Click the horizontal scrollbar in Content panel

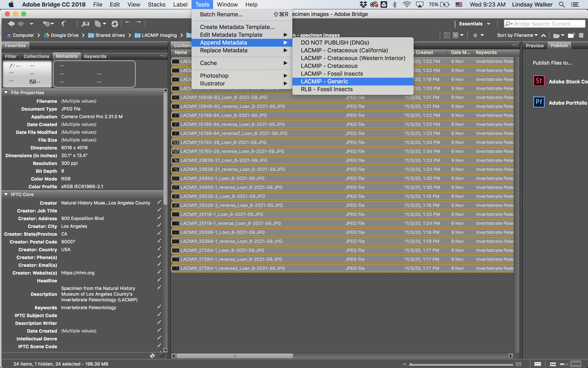coord(234,356)
